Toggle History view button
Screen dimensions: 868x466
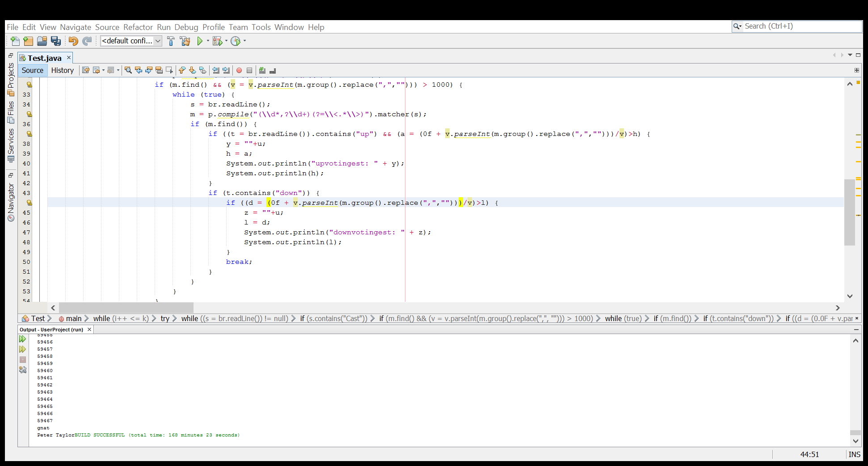click(63, 70)
